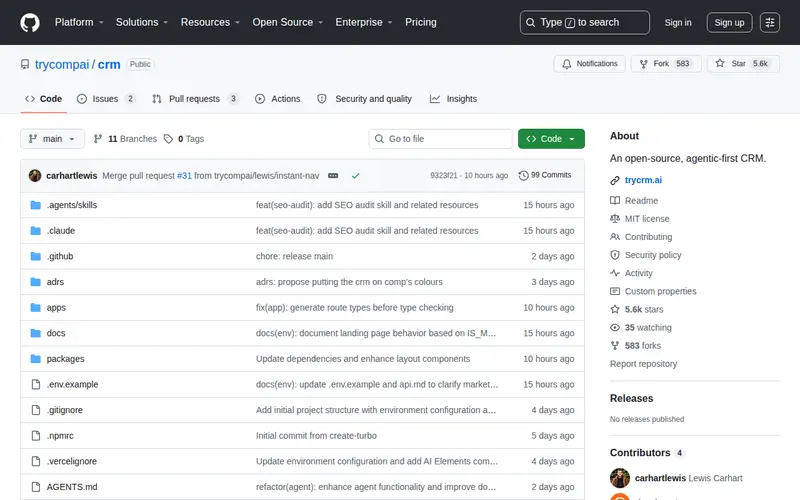The width and height of the screenshot is (800, 500).
Task: Expand the Resources menu
Action: click(x=210, y=22)
